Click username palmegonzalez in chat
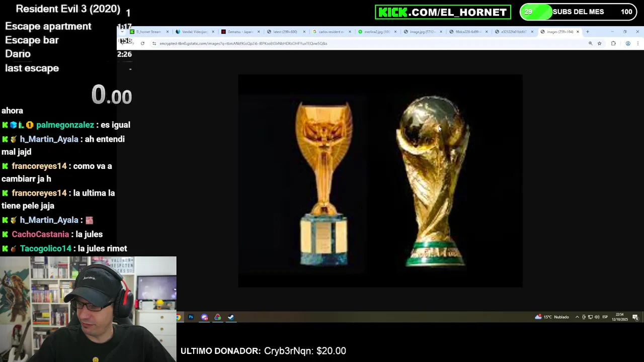 (x=65, y=125)
